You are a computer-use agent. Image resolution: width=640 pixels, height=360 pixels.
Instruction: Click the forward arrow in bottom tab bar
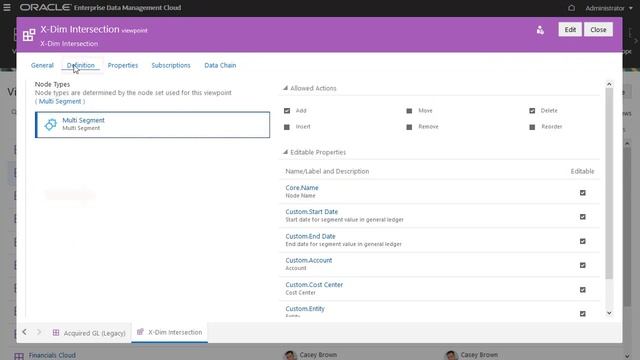[39, 332]
